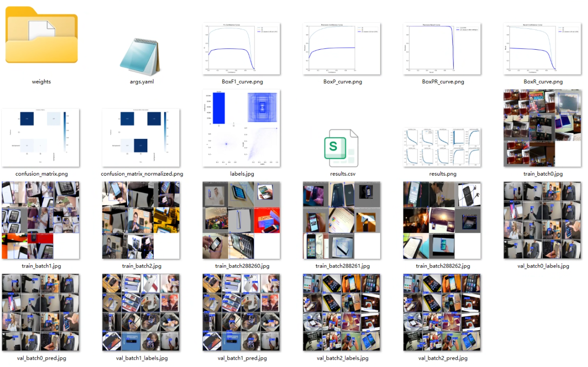Image resolution: width=588 pixels, height=367 pixels.
Task: Click the 'val_batch1_pred.jpg' file name
Action: tap(242, 358)
